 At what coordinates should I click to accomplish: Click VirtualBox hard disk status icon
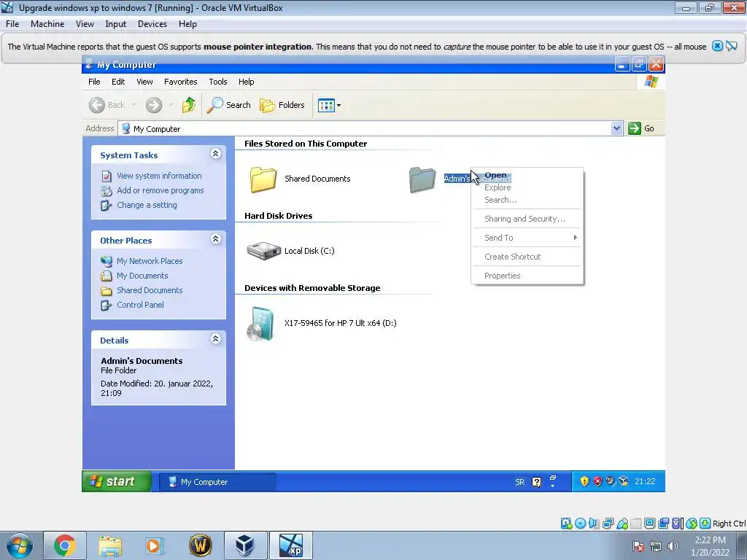point(566,524)
